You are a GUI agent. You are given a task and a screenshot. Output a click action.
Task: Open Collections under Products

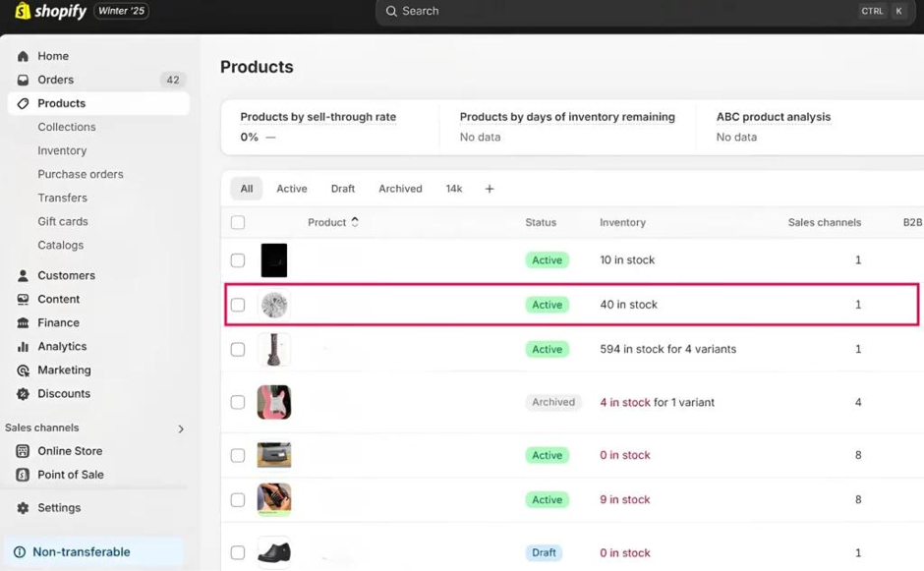(x=67, y=127)
